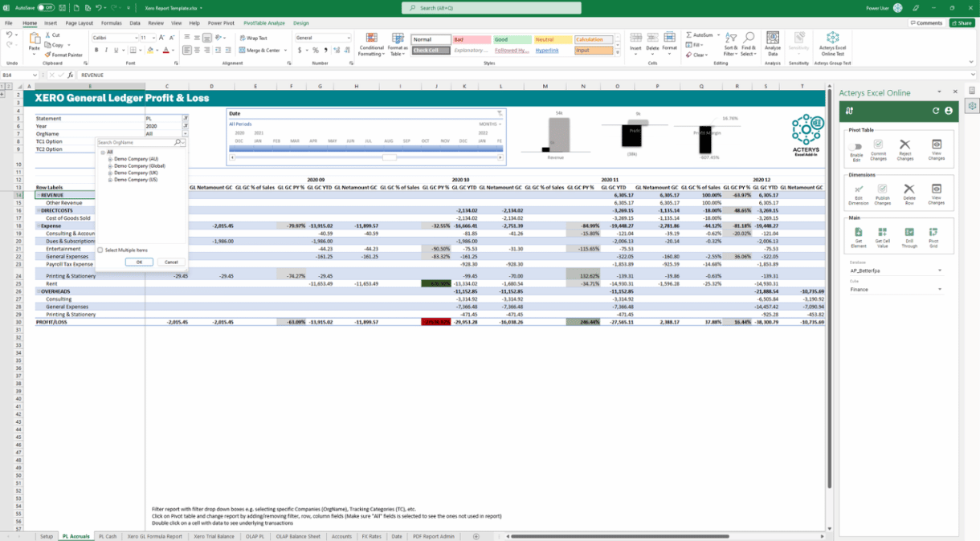The height and width of the screenshot is (541, 980).
Task: Switch to OLAP Balance Sheet tab
Action: pyautogui.click(x=298, y=536)
